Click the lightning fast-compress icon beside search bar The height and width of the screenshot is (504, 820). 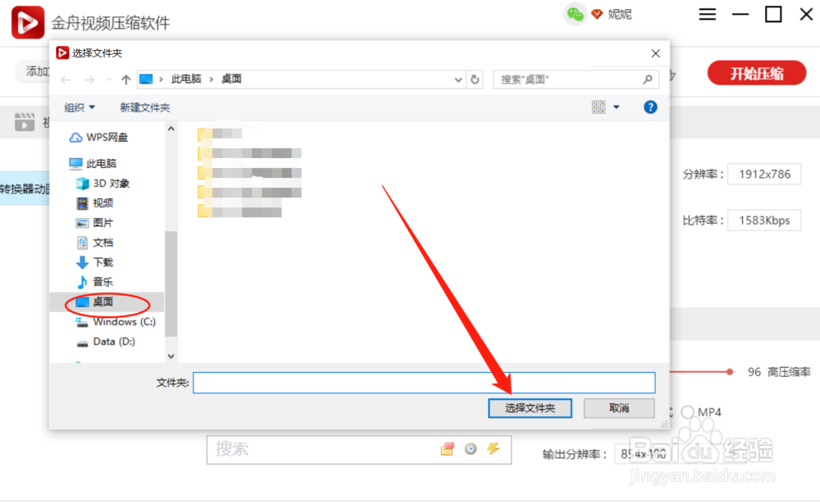click(493, 449)
